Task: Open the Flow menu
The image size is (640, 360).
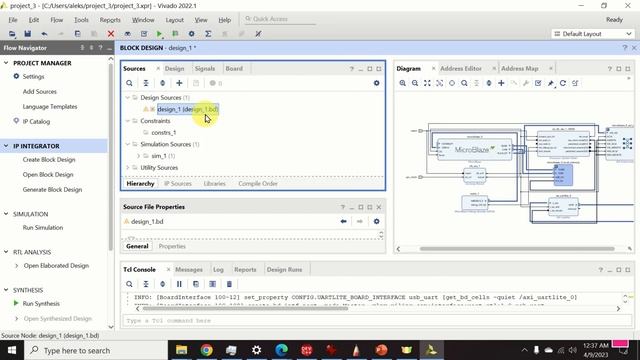Action: (57, 20)
